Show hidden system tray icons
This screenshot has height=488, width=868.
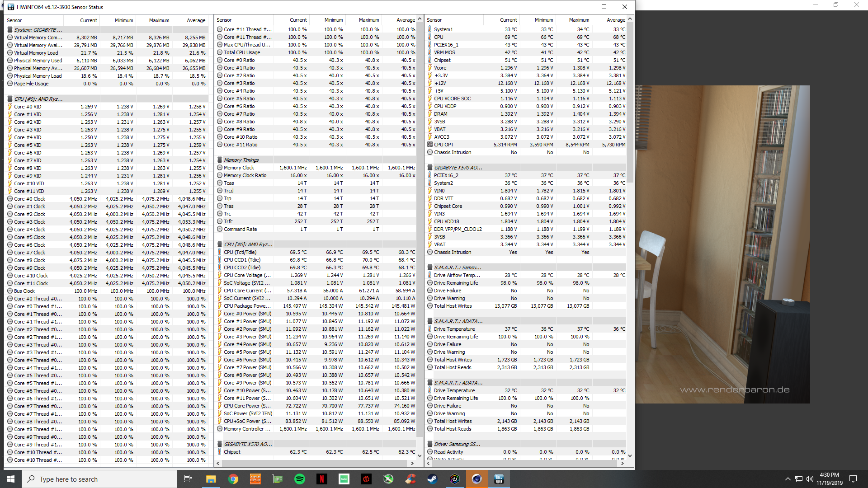coord(788,479)
